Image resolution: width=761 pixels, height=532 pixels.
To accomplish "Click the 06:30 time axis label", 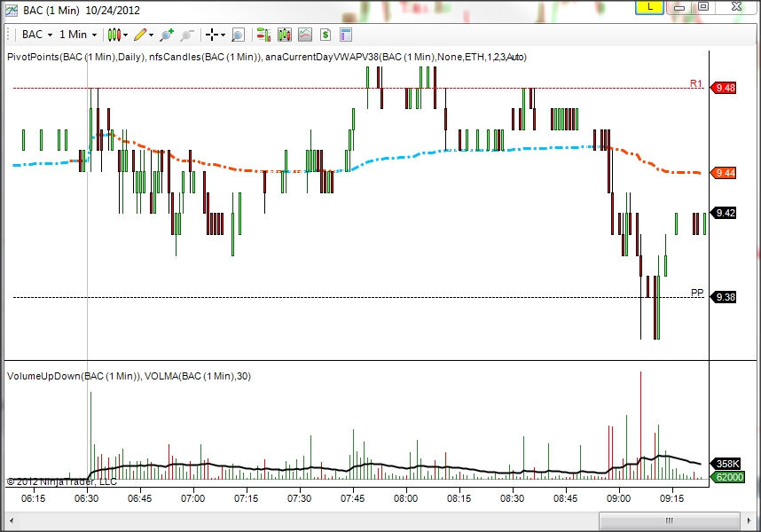I will click(86, 498).
